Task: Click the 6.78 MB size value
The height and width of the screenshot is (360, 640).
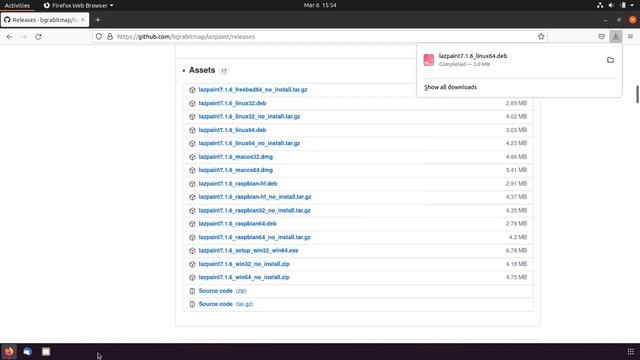Action: pos(516,251)
